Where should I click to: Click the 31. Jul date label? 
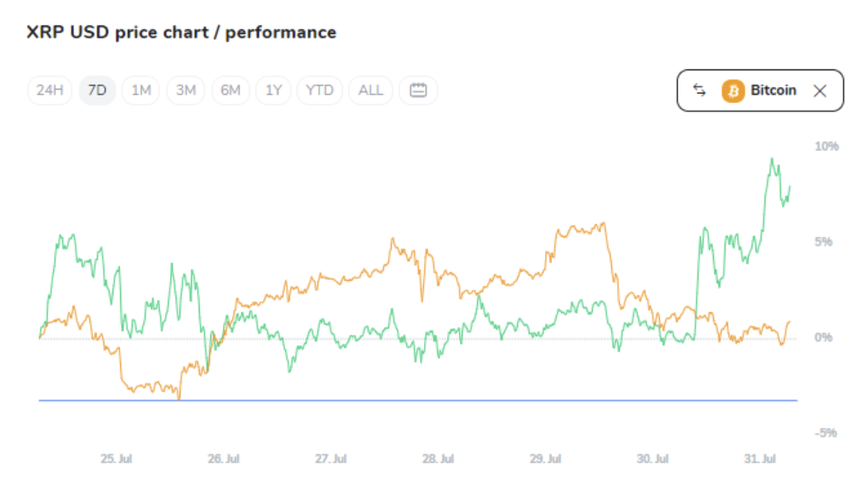[x=760, y=459]
